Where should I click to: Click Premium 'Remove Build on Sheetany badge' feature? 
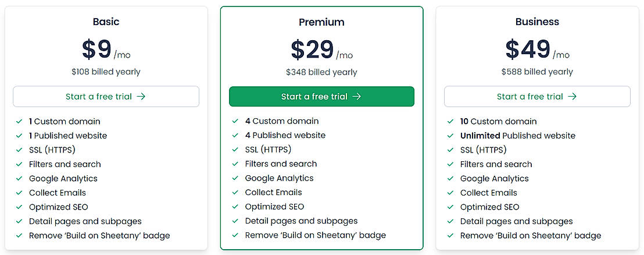[315, 235]
